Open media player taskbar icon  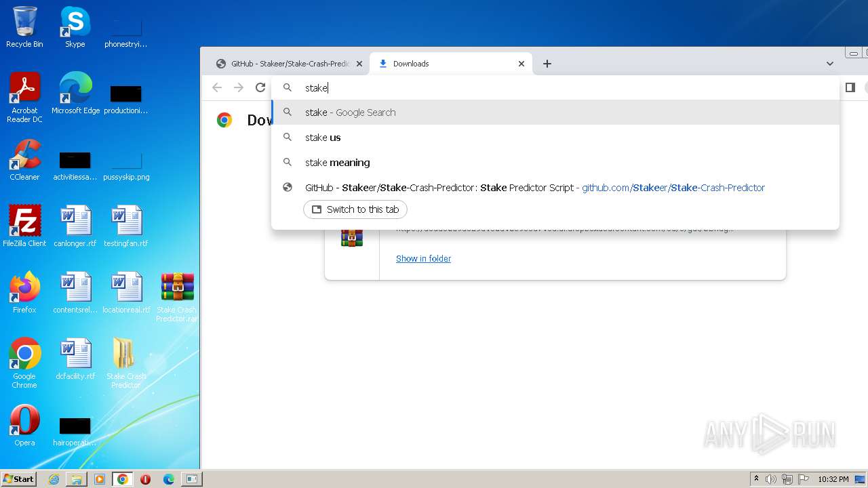[x=100, y=479]
